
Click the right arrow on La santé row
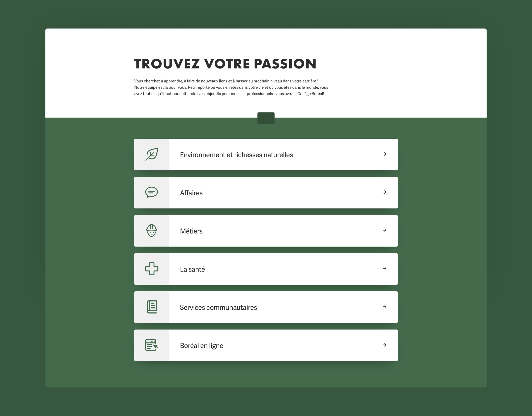pos(385,268)
